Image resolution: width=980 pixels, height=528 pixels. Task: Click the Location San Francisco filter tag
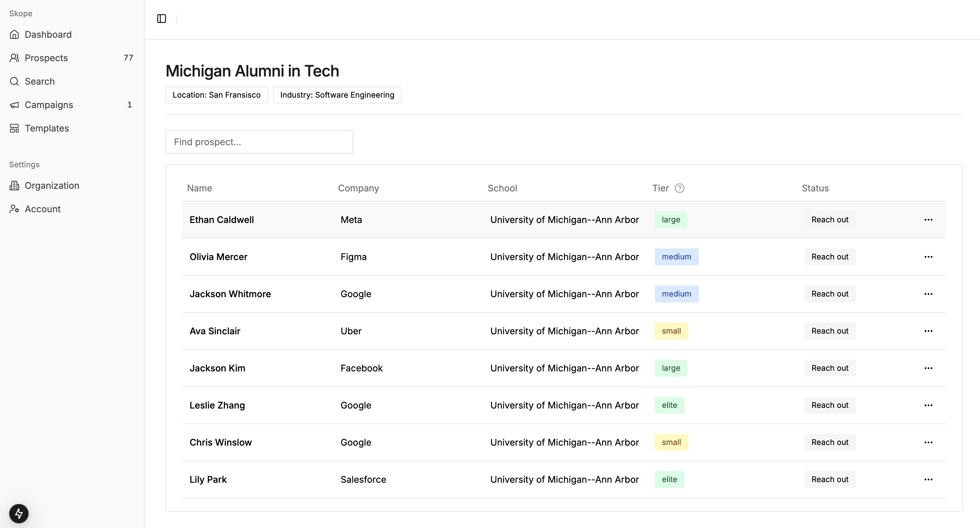pyautogui.click(x=217, y=95)
